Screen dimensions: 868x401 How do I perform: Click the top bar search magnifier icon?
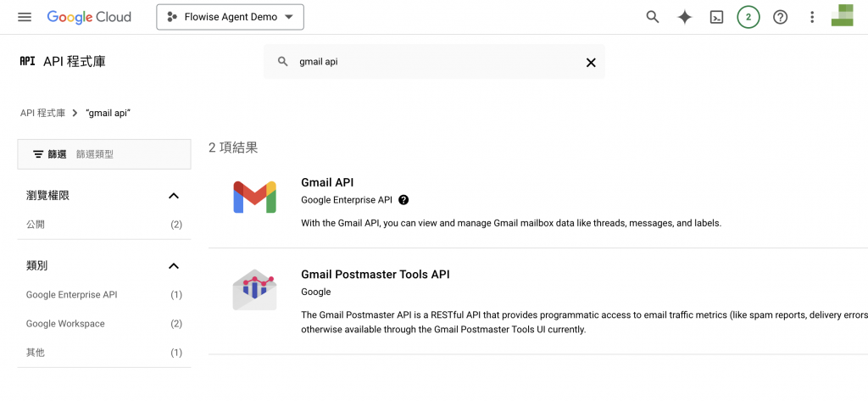click(x=653, y=17)
